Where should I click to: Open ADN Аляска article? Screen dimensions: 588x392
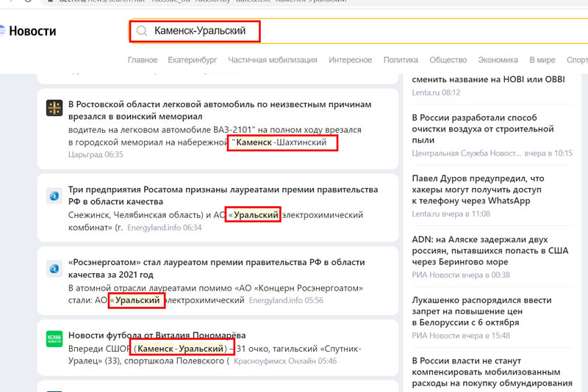pyautogui.click(x=490, y=250)
